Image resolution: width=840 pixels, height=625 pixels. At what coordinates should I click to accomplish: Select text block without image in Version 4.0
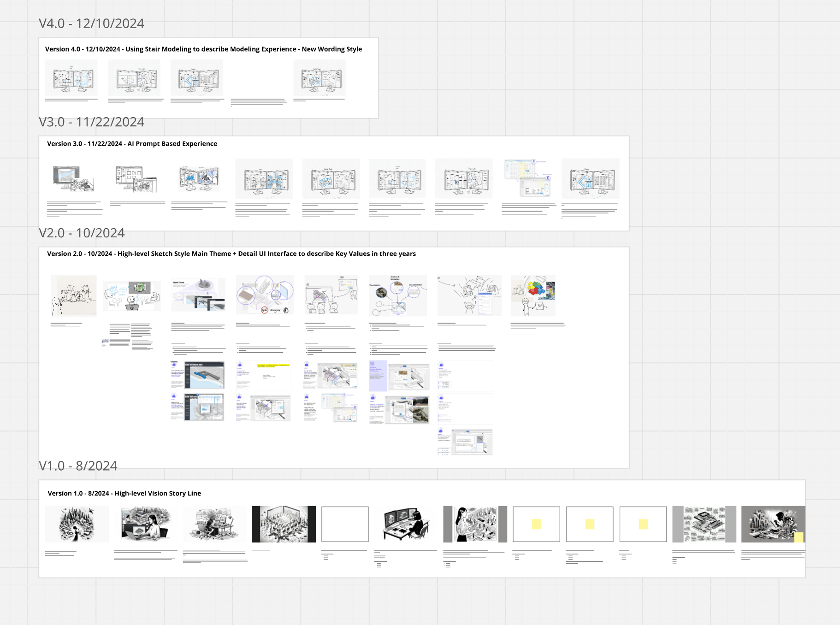point(259,102)
